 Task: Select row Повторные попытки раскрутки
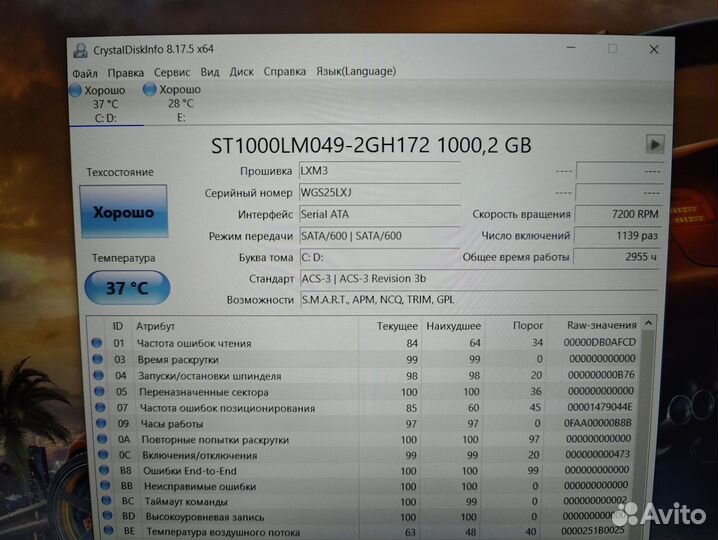pos(366,440)
